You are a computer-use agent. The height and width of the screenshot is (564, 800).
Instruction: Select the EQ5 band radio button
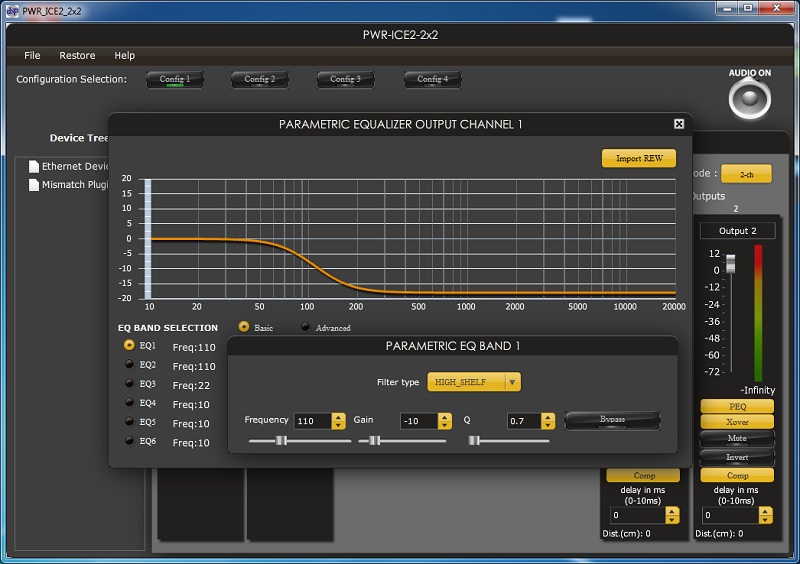(x=129, y=422)
